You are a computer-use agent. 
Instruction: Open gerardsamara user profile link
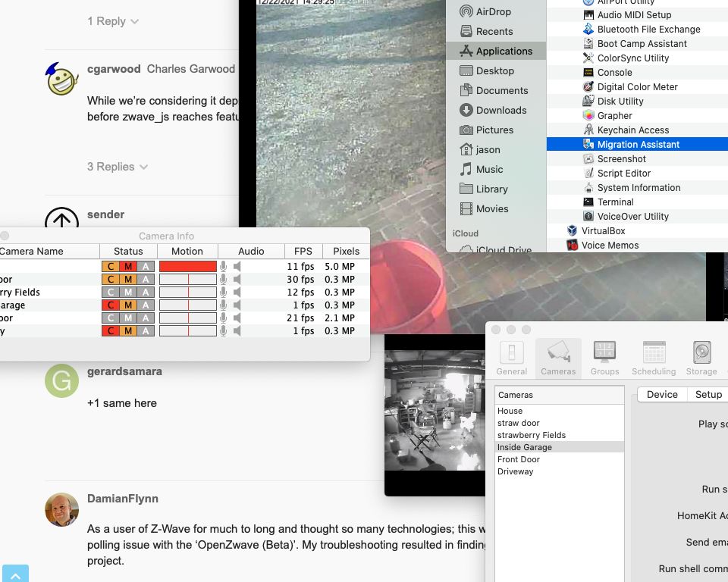pos(124,371)
